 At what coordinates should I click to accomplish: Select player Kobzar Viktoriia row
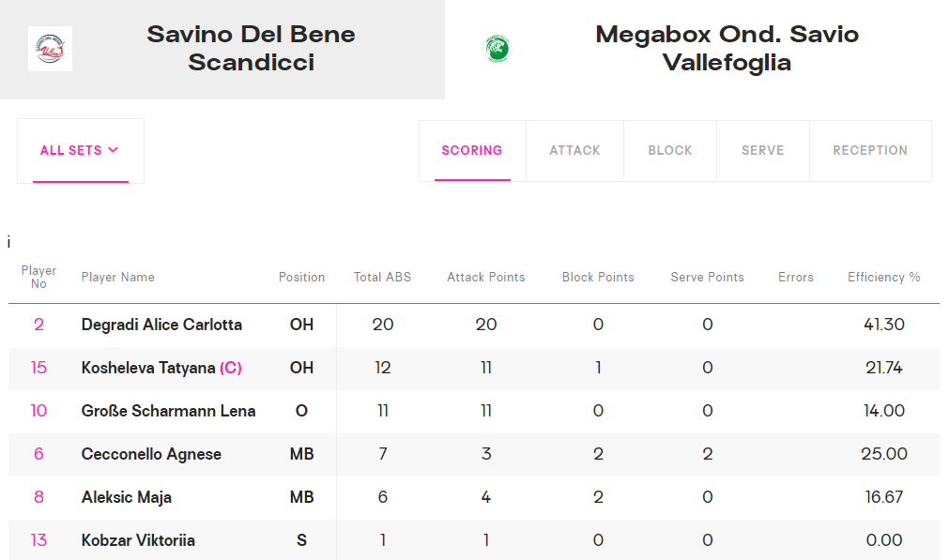(x=474, y=540)
